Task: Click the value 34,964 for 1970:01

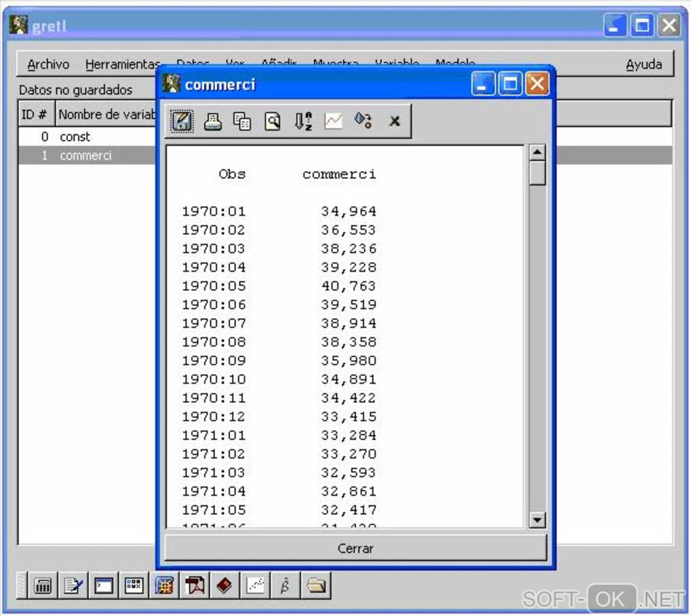Action: pyautogui.click(x=349, y=212)
